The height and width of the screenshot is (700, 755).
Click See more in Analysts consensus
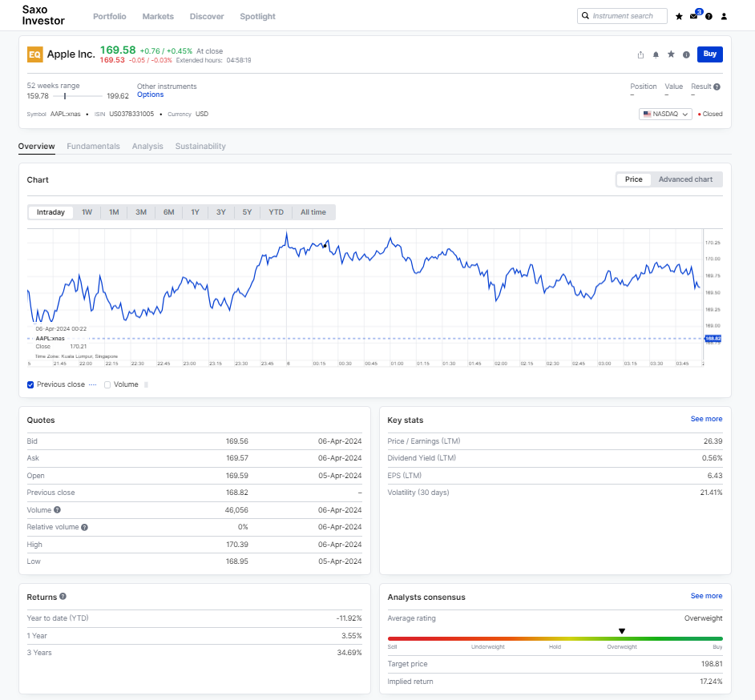click(706, 596)
